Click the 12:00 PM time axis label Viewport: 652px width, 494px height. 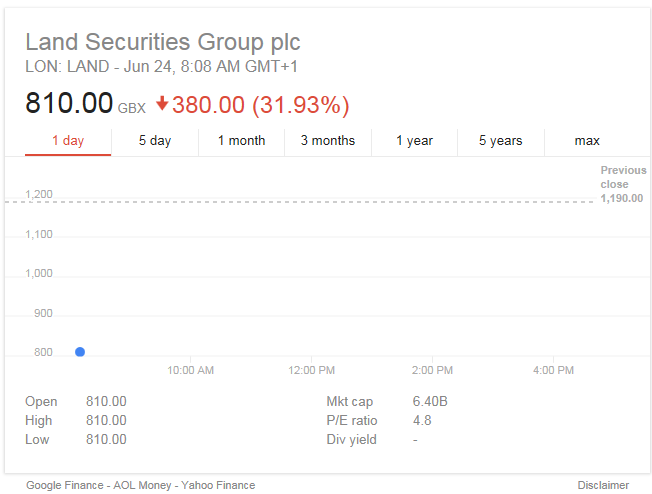point(311,370)
